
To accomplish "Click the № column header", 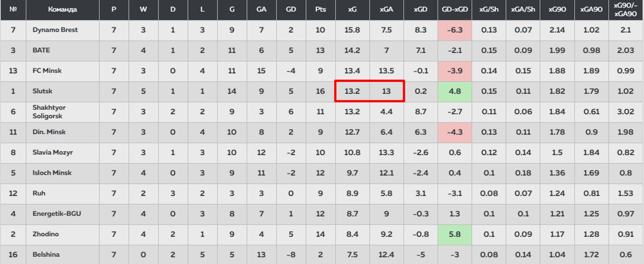I will pyautogui.click(x=13, y=9).
